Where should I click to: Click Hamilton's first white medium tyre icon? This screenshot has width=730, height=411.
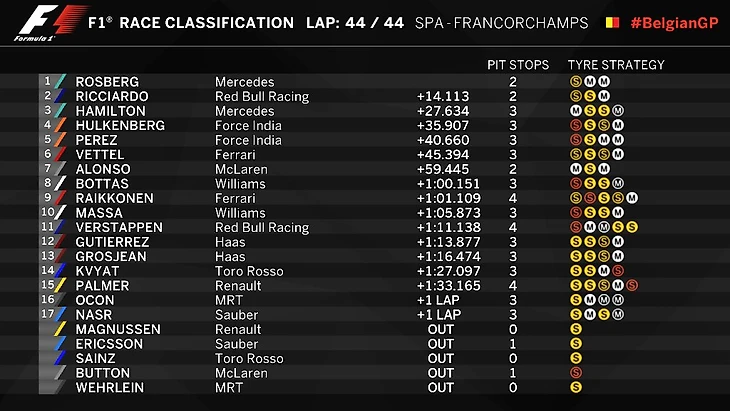[575, 111]
